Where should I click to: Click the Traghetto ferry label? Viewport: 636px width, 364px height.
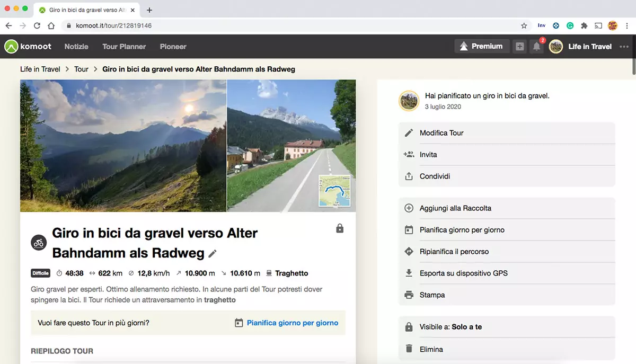pos(291,273)
